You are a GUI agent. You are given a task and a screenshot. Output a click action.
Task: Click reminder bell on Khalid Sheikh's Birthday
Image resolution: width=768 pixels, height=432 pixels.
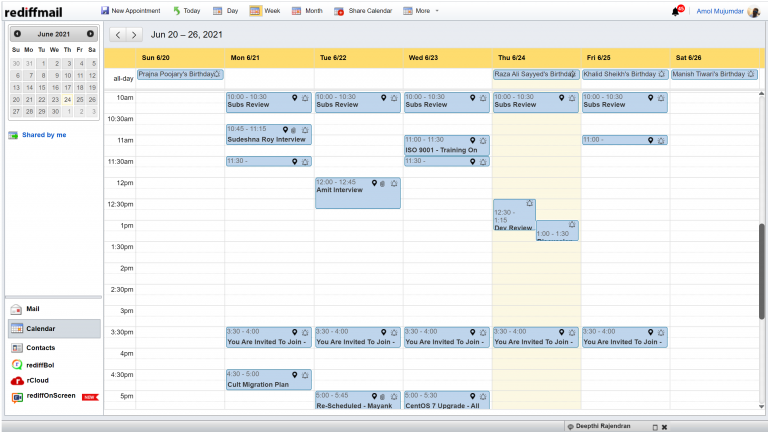pyautogui.click(x=662, y=74)
